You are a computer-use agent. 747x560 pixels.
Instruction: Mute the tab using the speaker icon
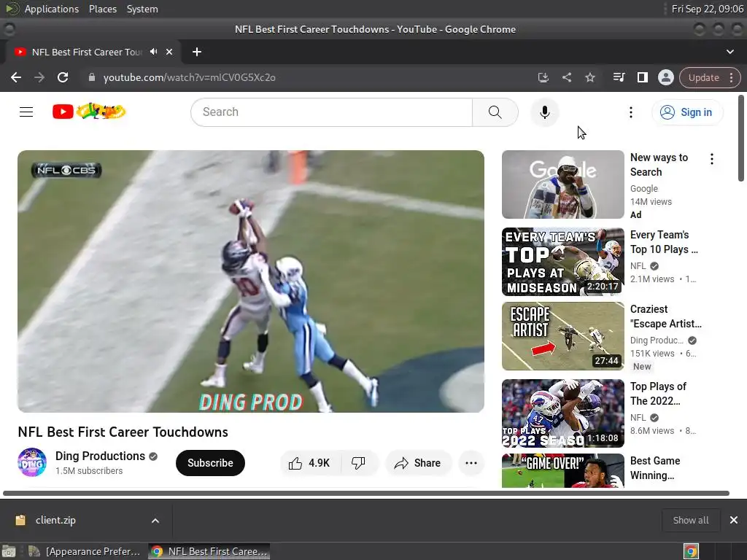coord(153,52)
